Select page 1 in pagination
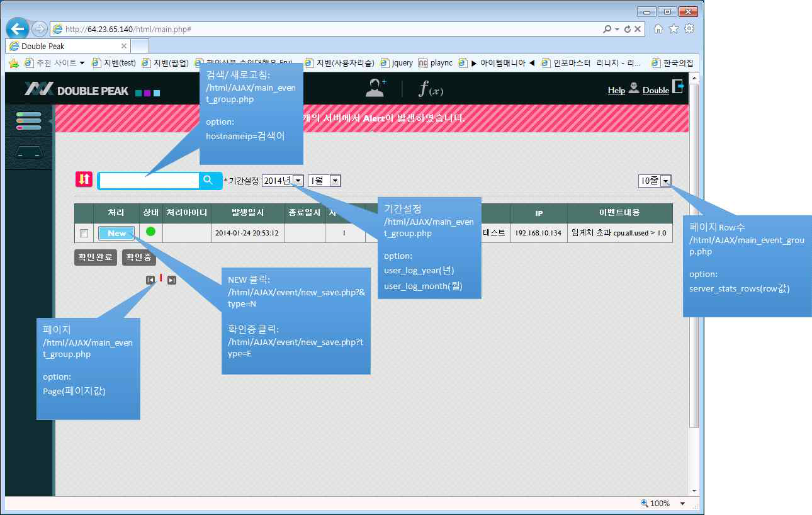This screenshot has width=812, height=515. coord(161,278)
